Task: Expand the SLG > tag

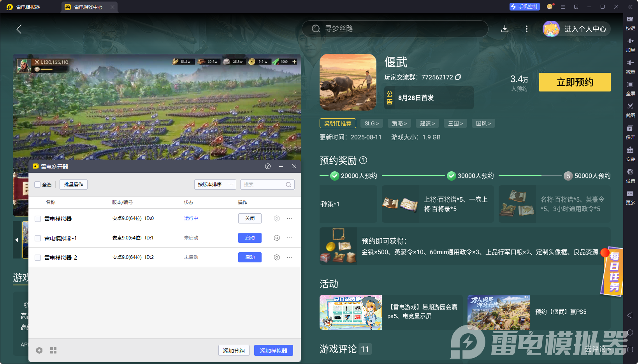Action: click(372, 123)
